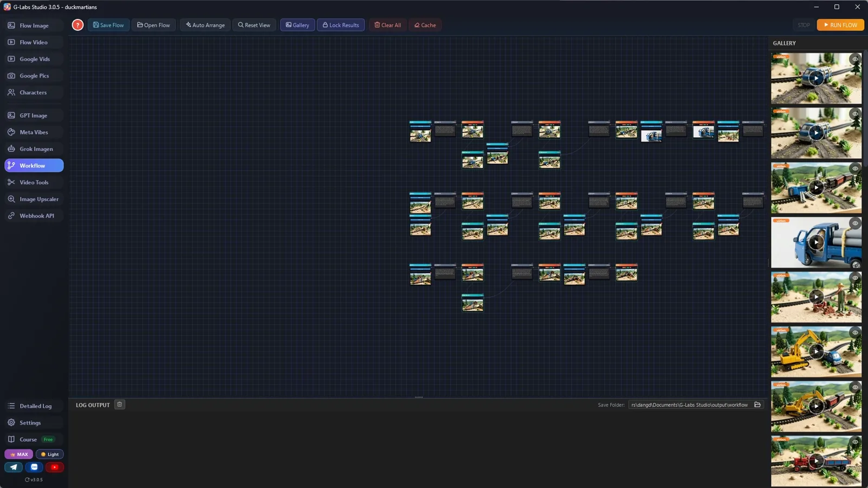Click the Cache button
Screen dimensions: 868x488
[425, 25]
